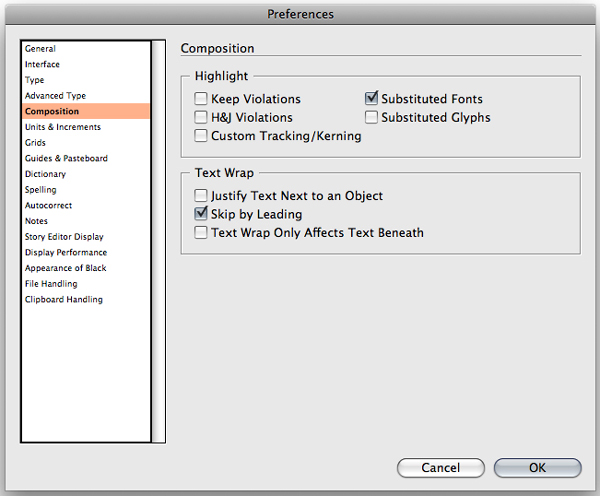Open Dictionary preferences
Viewport: 600px width, 496px height.
click(86, 174)
